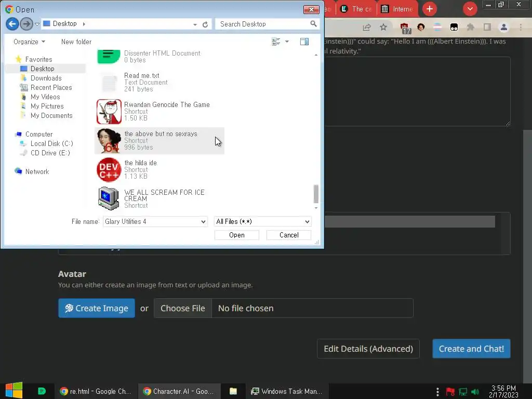Viewport: 532px width, 399px height.
Task: Switch to 'The ce' browser tab
Action: 356,9
